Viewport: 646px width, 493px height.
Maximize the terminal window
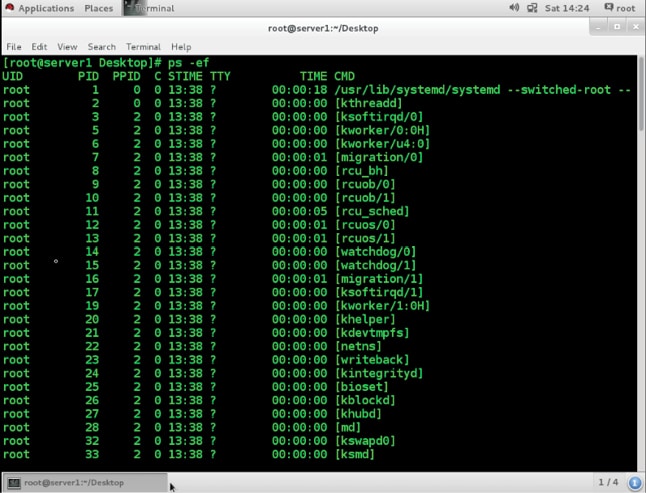pos(617,27)
